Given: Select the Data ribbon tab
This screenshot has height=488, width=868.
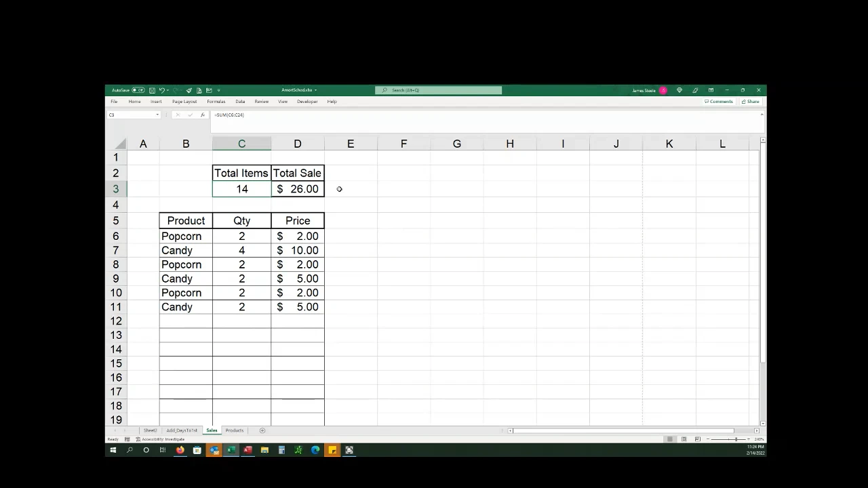Looking at the screenshot, I should pyautogui.click(x=240, y=102).
